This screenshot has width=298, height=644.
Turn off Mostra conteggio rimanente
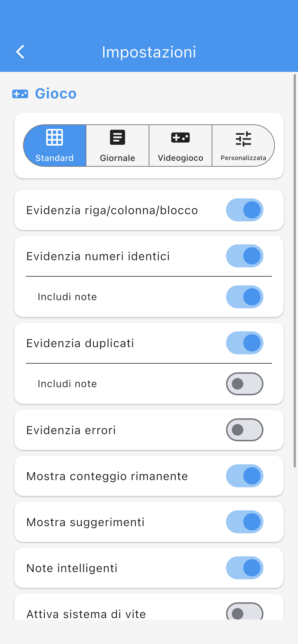click(x=245, y=476)
